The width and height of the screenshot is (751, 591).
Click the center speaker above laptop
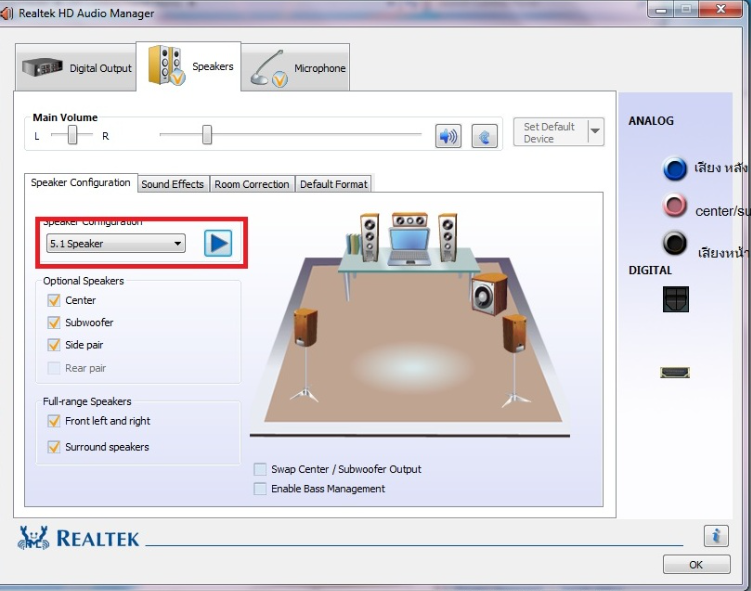tap(409, 220)
